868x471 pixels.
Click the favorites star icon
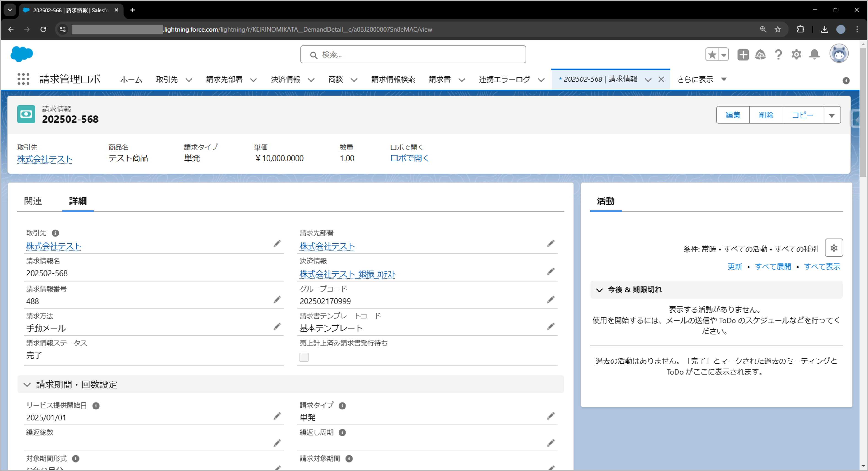[x=712, y=55]
